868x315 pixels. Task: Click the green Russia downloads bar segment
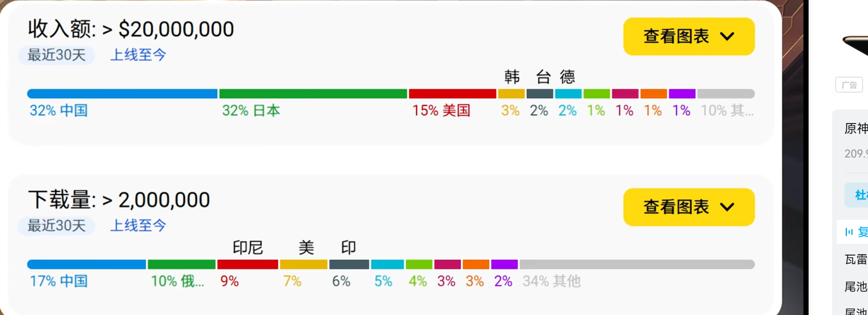click(x=182, y=265)
